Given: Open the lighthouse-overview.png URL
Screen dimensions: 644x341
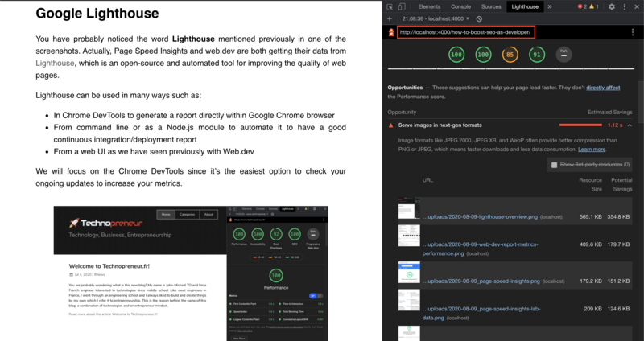Looking at the screenshot, I should [x=480, y=216].
